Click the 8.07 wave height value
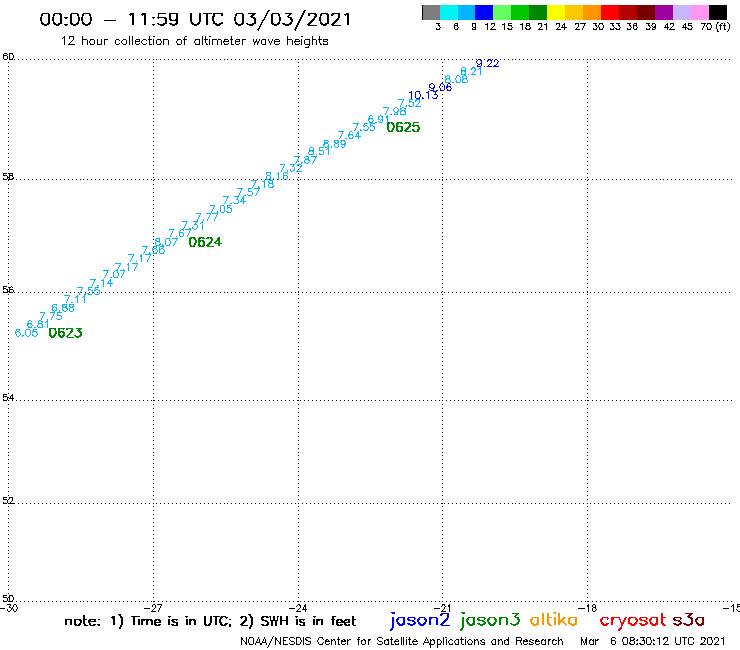The width and height of the screenshot is (740, 650). tap(166, 243)
